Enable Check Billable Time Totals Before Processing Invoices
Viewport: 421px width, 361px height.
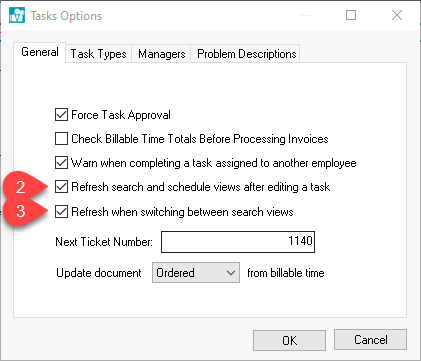click(61, 139)
